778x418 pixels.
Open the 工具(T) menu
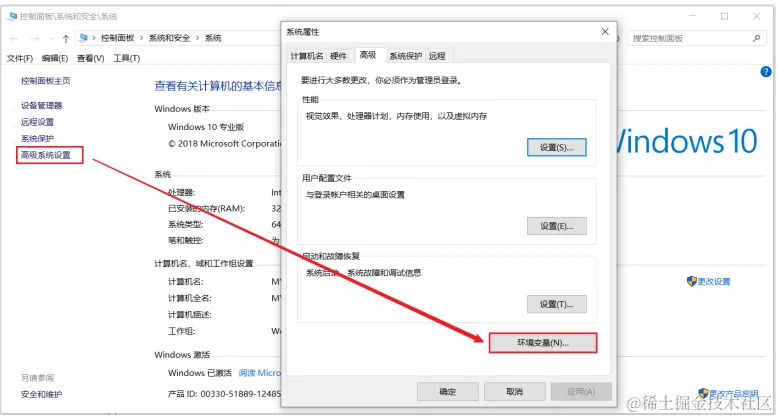pyautogui.click(x=127, y=58)
